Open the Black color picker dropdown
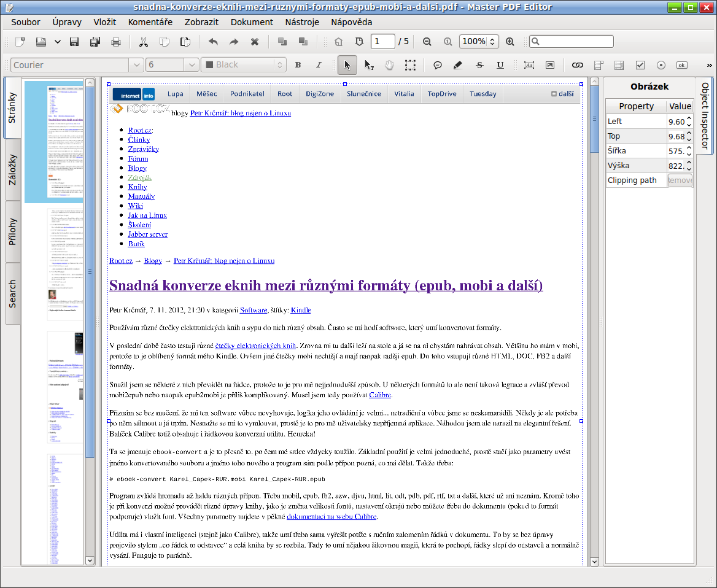This screenshot has height=588, width=717. tap(244, 65)
